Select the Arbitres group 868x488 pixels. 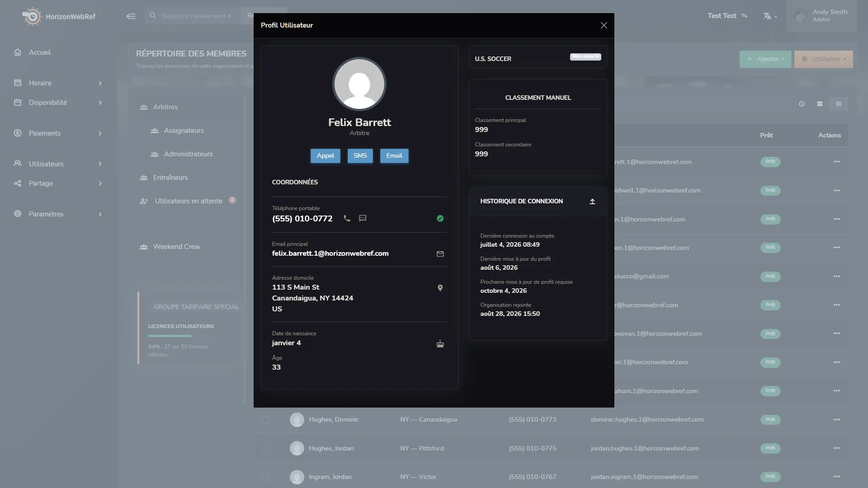coord(188,107)
